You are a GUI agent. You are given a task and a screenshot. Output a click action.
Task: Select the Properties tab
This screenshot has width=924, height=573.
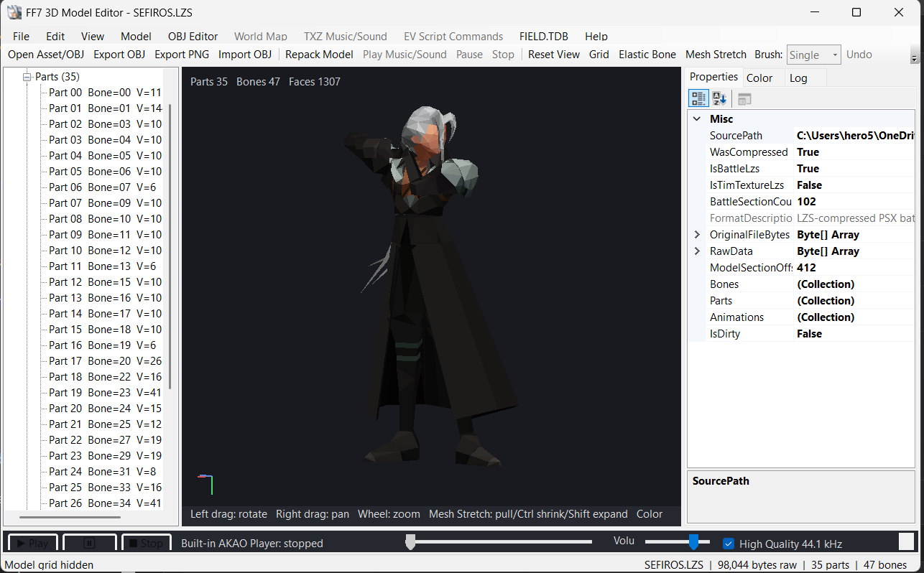click(x=713, y=77)
